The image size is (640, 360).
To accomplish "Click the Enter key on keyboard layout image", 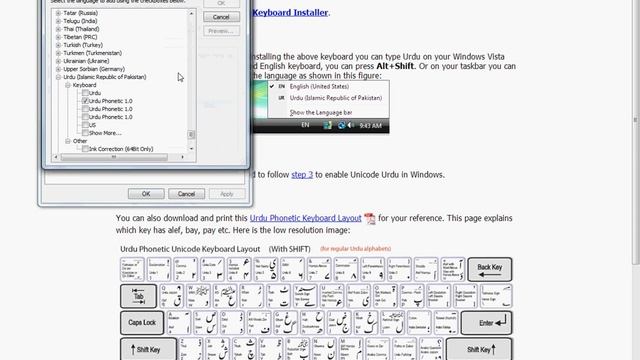I will pyautogui.click(x=487, y=322).
